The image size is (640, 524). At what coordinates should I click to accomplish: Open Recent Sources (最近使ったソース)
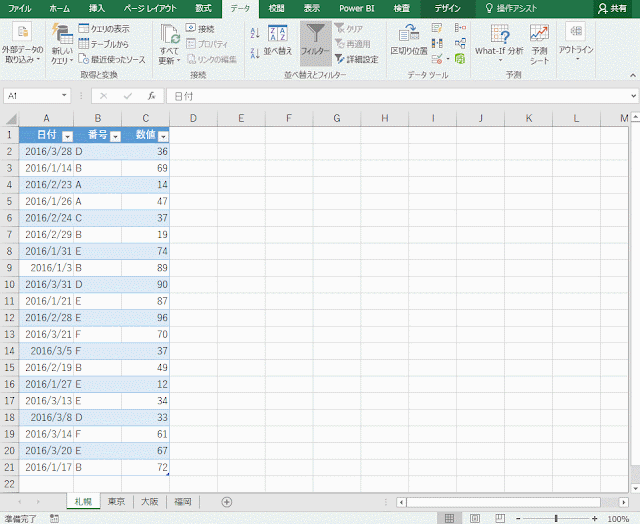click(x=111, y=59)
